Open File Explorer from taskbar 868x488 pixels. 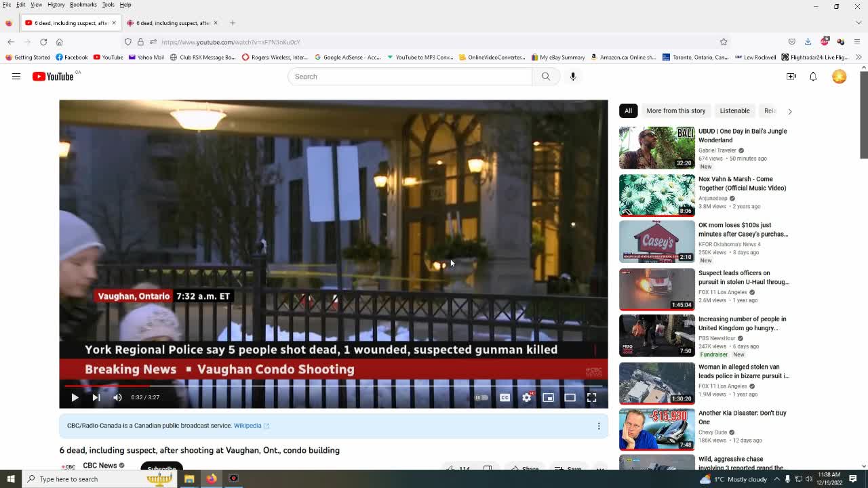tap(189, 479)
